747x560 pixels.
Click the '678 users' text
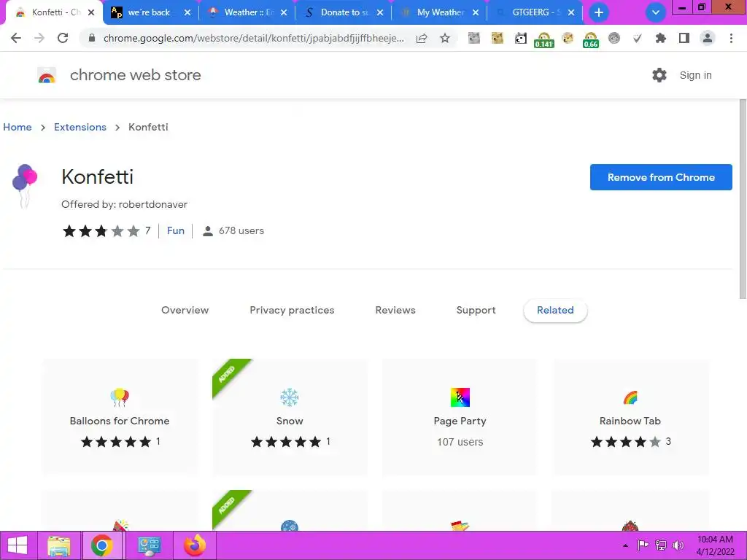(x=241, y=231)
